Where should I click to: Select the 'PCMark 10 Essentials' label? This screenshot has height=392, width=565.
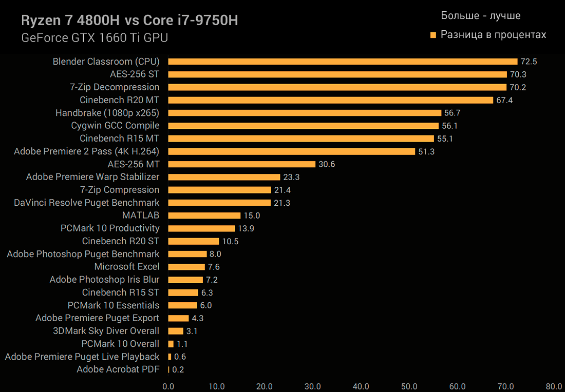114,305
